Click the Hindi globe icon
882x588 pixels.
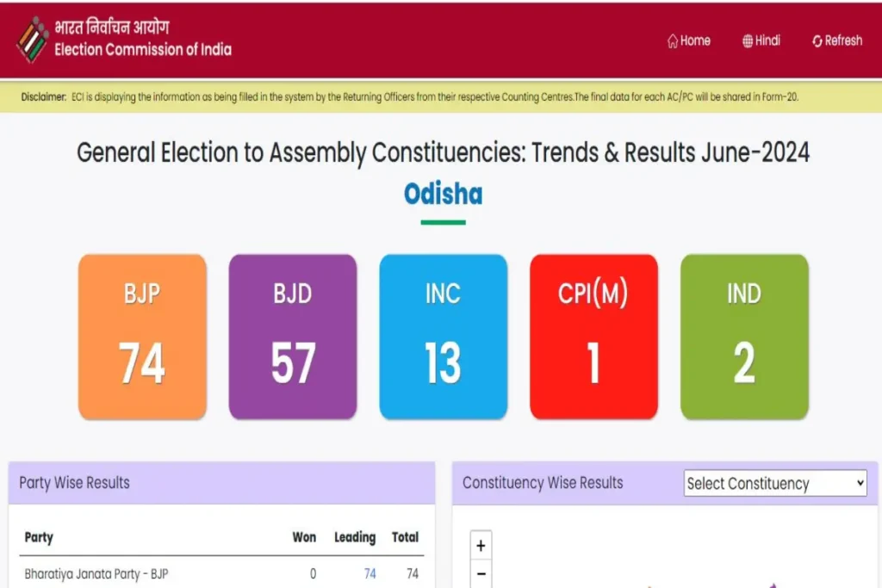[x=748, y=40]
